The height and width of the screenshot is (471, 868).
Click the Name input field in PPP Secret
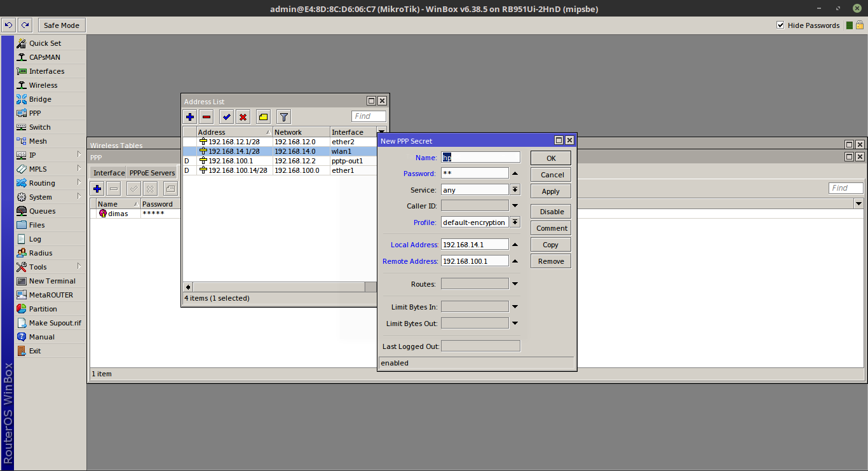pyautogui.click(x=480, y=157)
